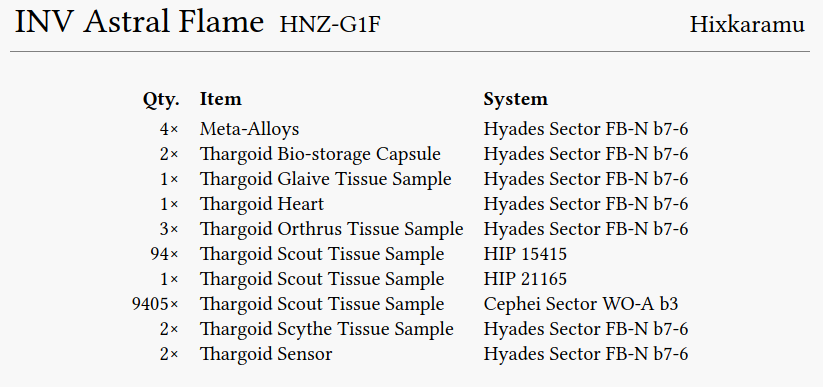The width and height of the screenshot is (823, 387).
Task: Click the Qty. column header
Action: pos(161,100)
